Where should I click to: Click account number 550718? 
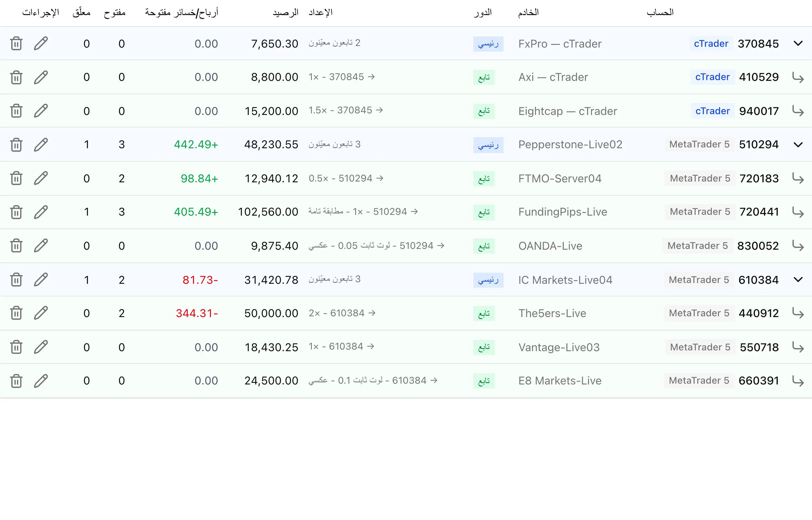[759, 347]
